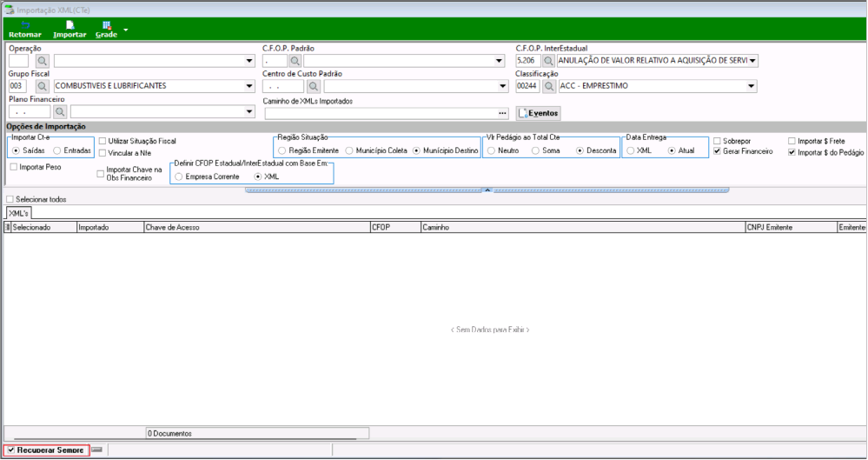Search Operação with the magnifier icon

pos(43,61)
